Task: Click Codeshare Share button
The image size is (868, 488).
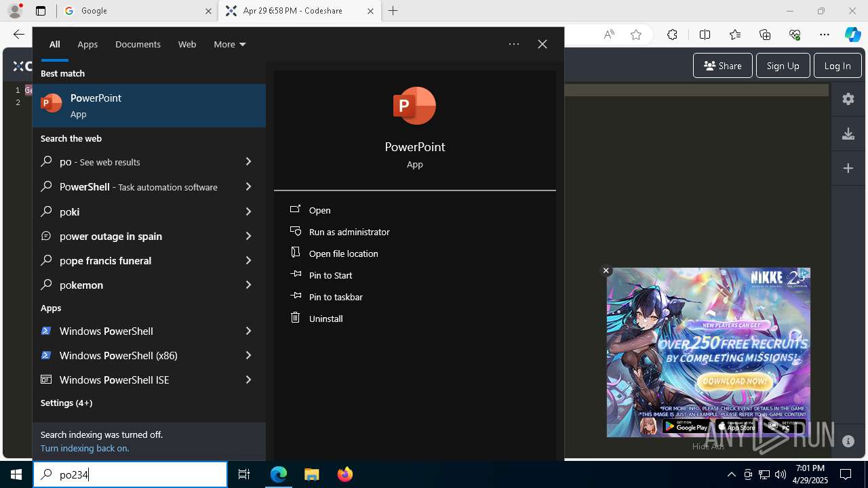Action: [723, 66]
